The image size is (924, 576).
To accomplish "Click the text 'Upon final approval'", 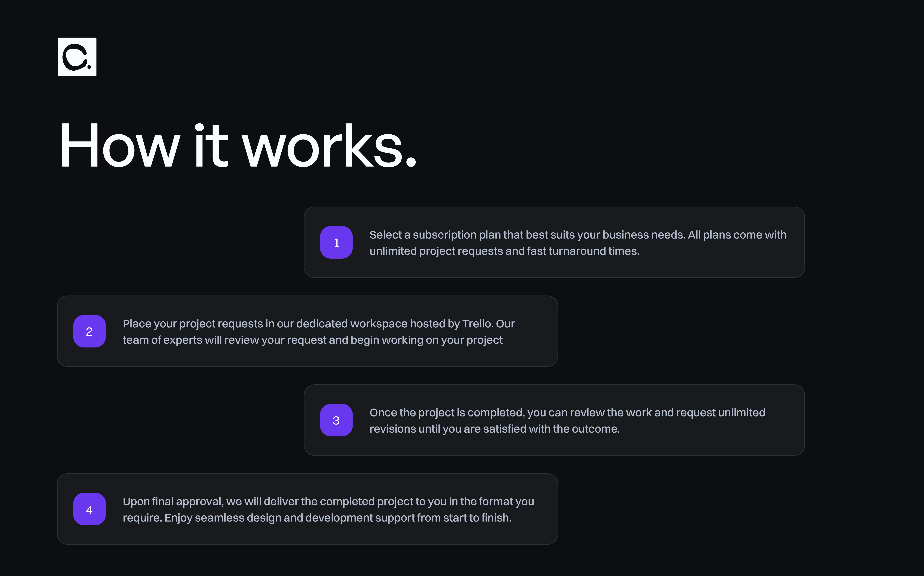I will click(173, 502).
